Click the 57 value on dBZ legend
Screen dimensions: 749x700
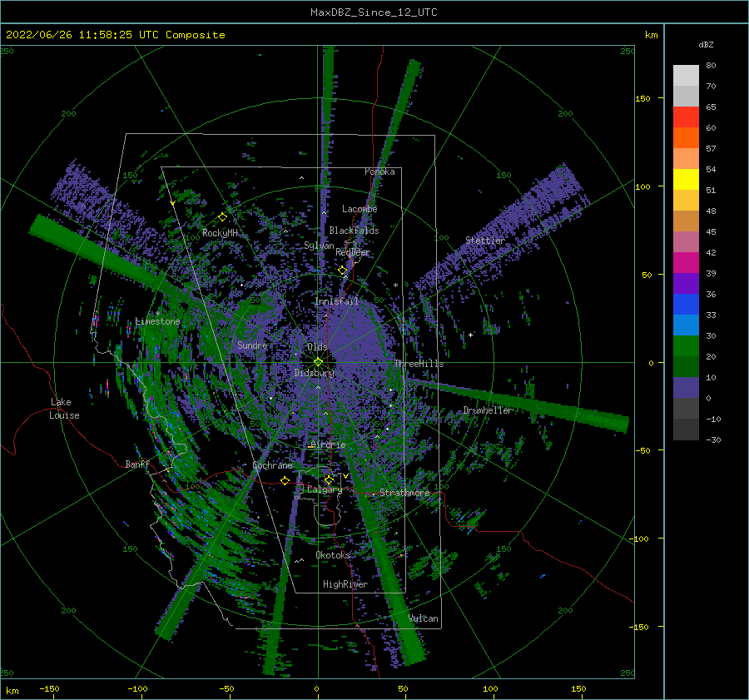711,149
